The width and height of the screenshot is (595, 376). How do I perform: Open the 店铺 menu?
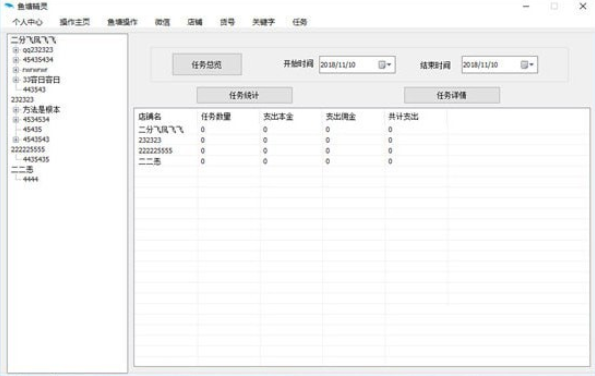(x=195, y=22)
